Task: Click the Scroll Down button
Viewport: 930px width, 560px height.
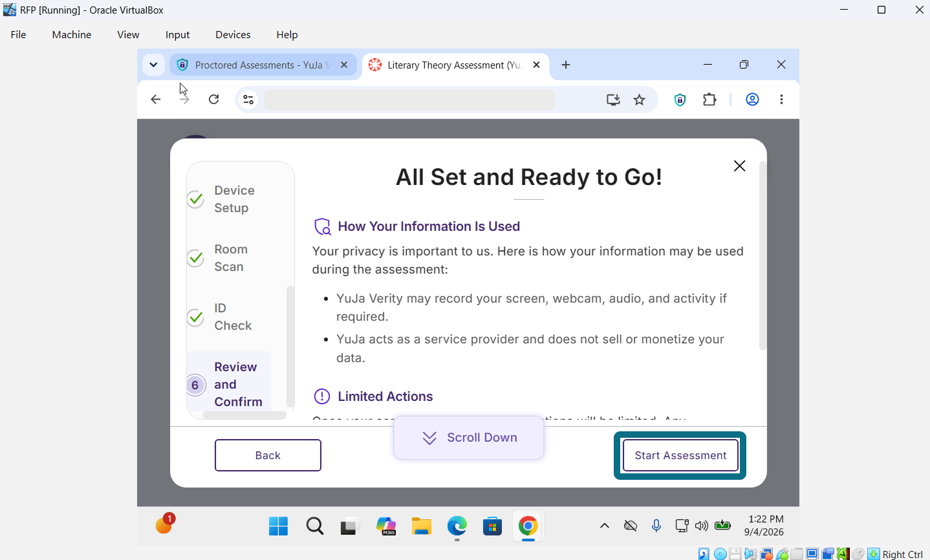Action: tap(469, 438)
